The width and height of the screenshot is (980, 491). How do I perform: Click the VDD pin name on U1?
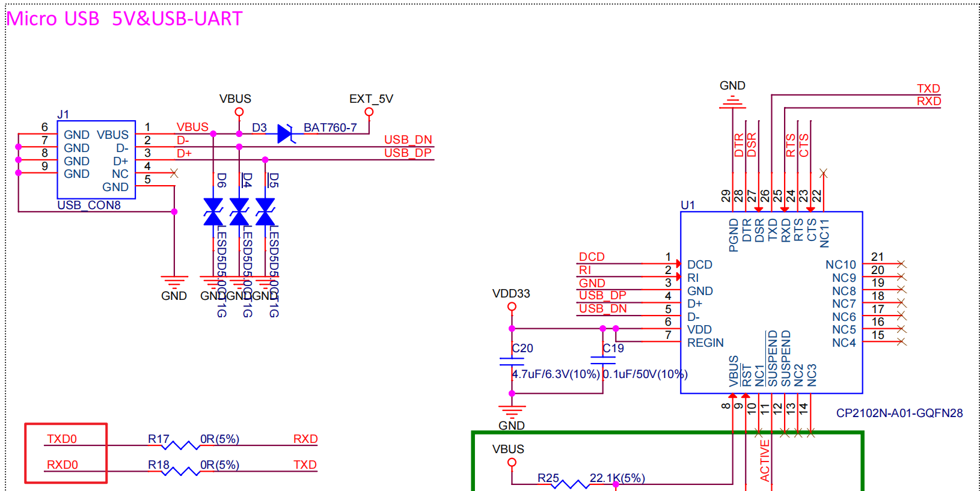click(x=700, y=329)
